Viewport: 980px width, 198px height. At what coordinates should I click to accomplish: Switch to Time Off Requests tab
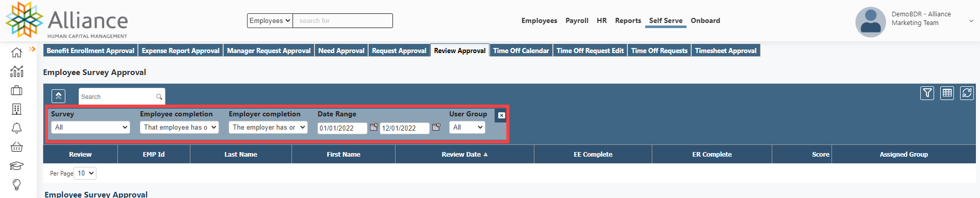(x=659, y=51)
